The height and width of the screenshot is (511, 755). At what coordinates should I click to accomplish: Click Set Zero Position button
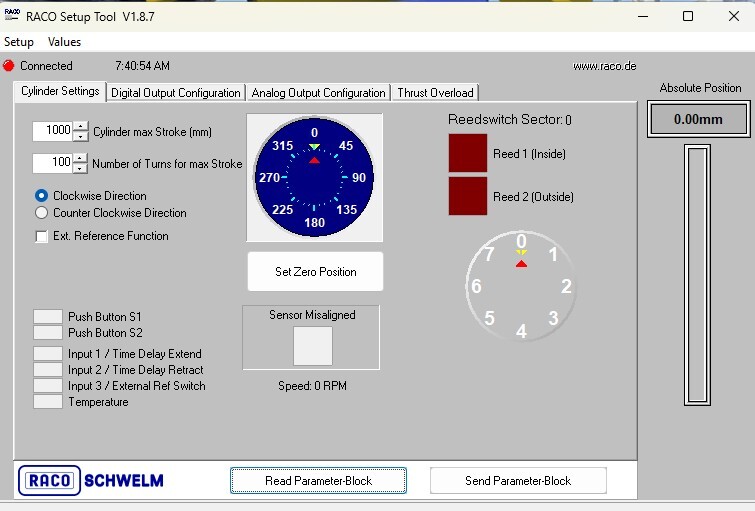(x=315, y=272)
